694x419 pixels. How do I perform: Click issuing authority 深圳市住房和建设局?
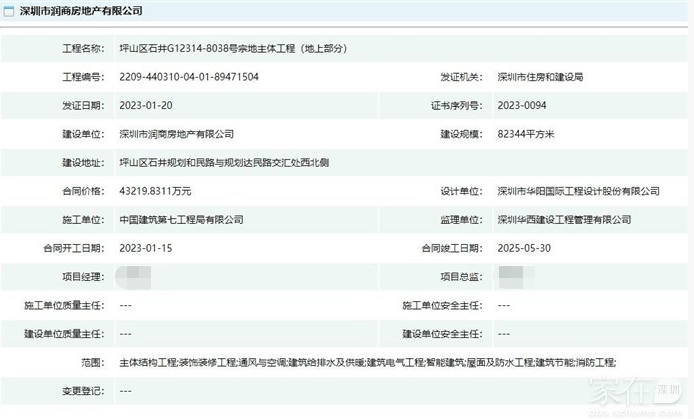click(x=540, y=77)
